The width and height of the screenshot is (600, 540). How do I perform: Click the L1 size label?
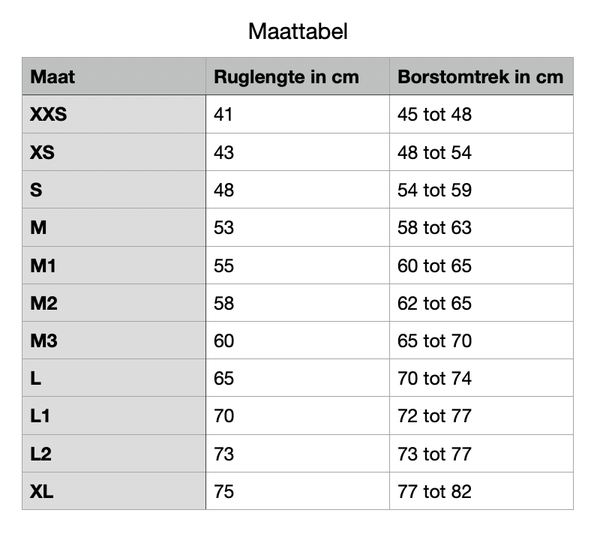[x=41, y=416]
